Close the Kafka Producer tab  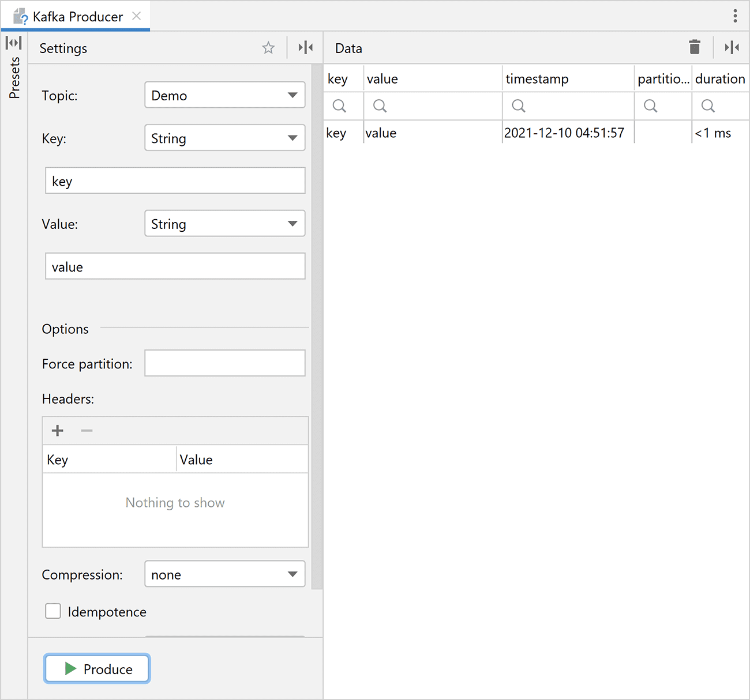[137, 16]
